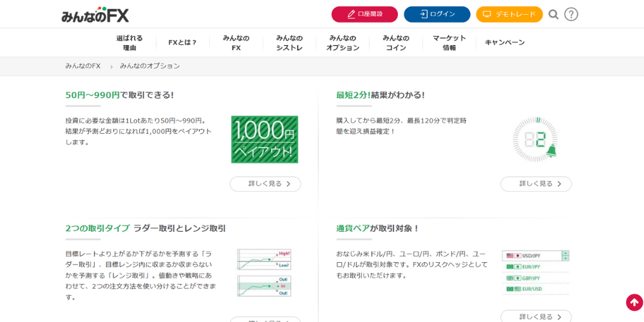
Task: Click the 2-minute timer bell illustration
Action: (536, 139)
